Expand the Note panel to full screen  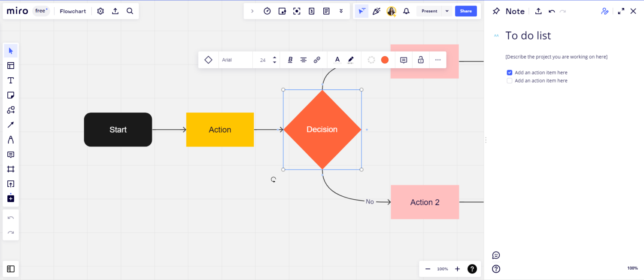tap(621, 11)
